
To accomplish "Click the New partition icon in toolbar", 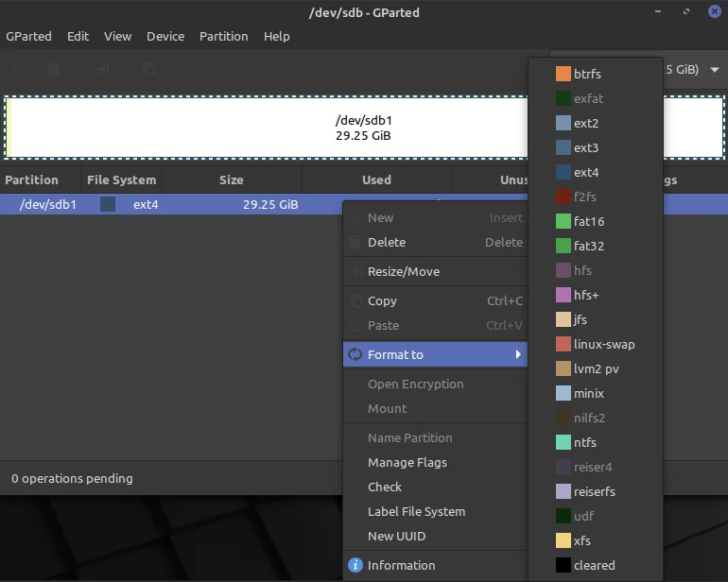I will click(19, 70).
